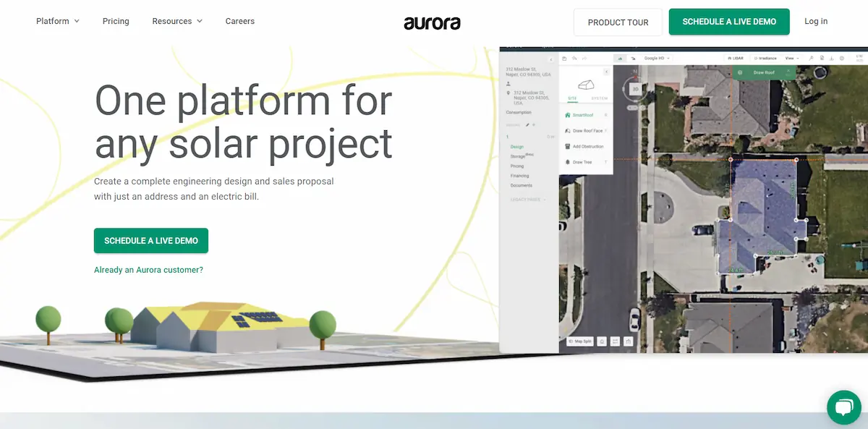Open Consumption in the project sidebar
This screenshot has height=429, width=868.
click(x=519, y=112)
